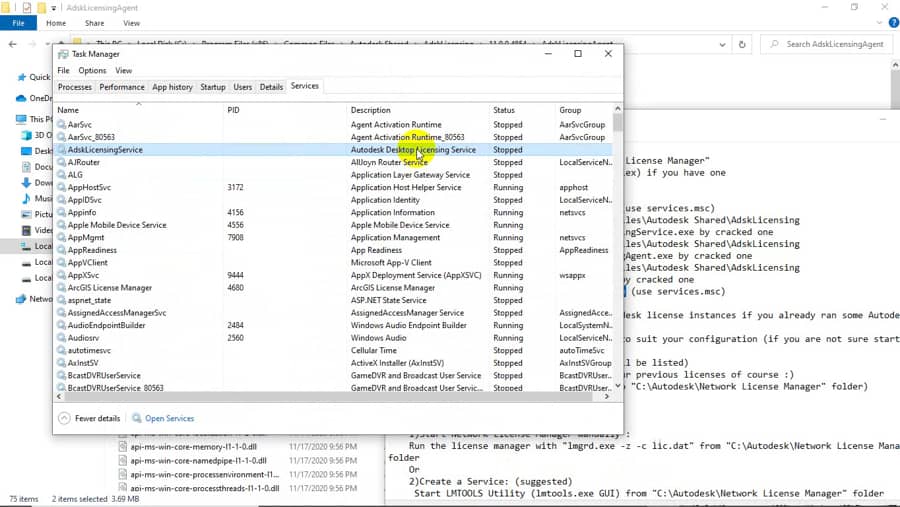Click the Quick access star icon
900x507 pixels.
[x=22, y=78]
